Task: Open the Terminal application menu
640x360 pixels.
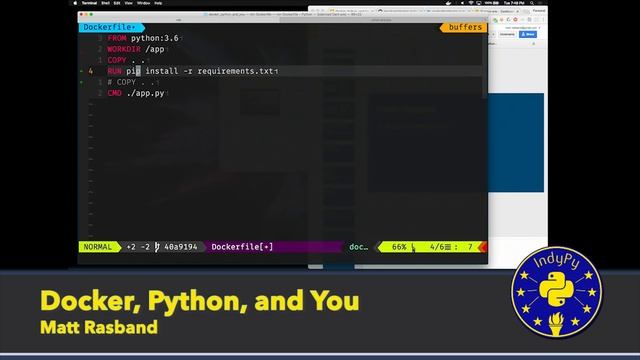Action: click(x=89, y=3)
